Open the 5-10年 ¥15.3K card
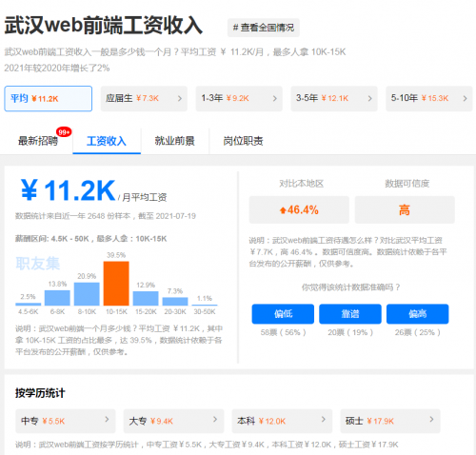Viewport: 476px width, 455px height. tap(429, 99)
